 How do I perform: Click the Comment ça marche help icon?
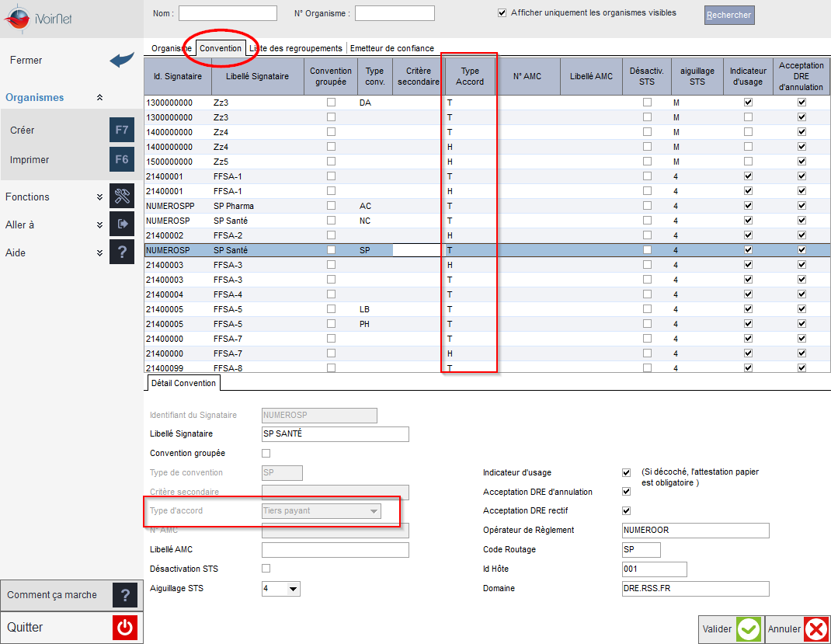[x=125, y=595]
